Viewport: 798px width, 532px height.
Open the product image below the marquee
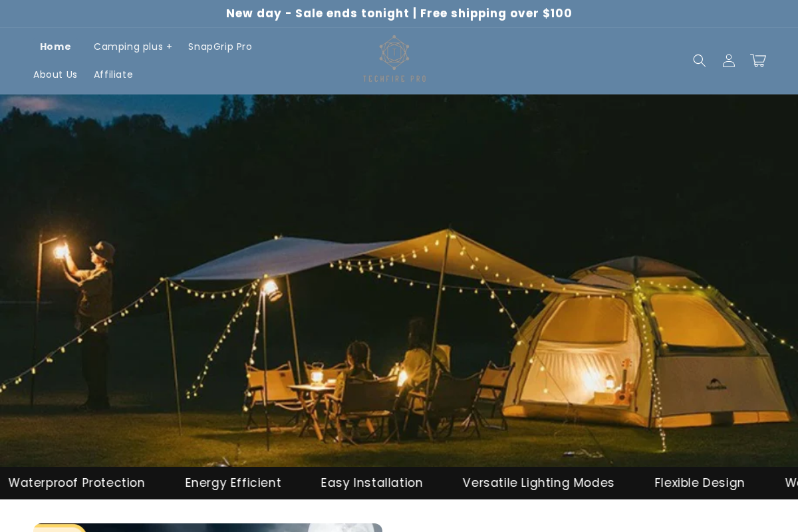(x=207, y=527)
